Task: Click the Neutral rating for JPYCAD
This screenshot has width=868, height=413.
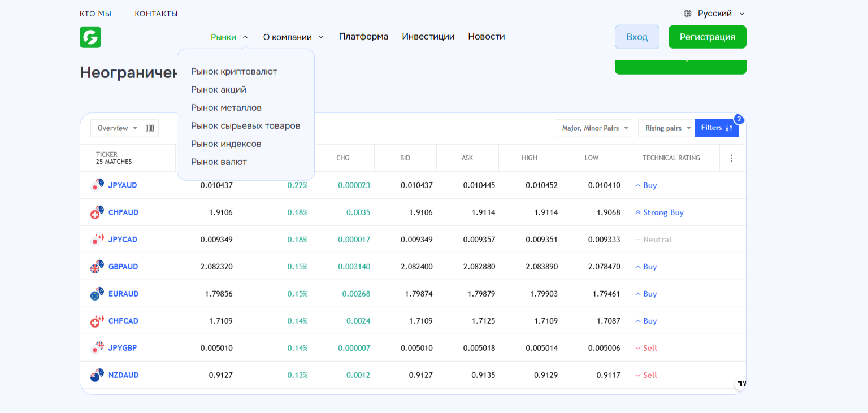Action: click(x=653, y=240)
